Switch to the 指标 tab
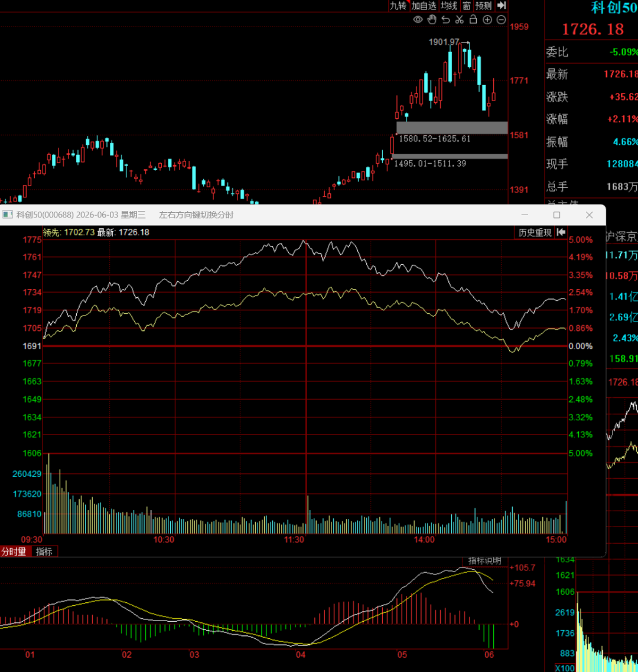 44,551
